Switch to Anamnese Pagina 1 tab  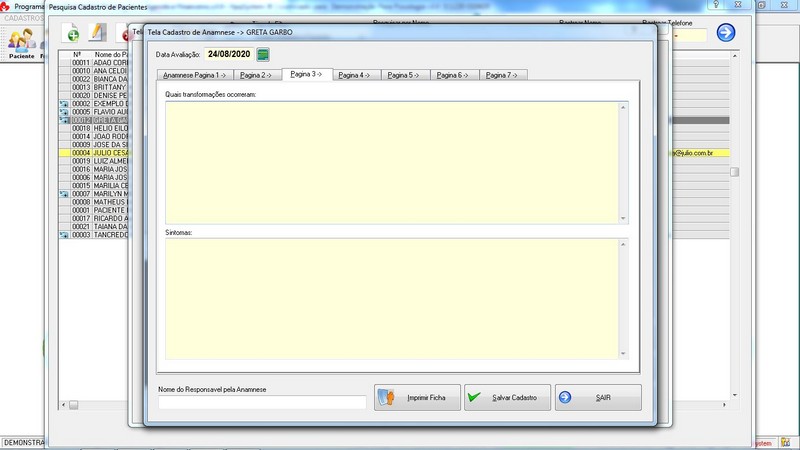click(194, 75)
